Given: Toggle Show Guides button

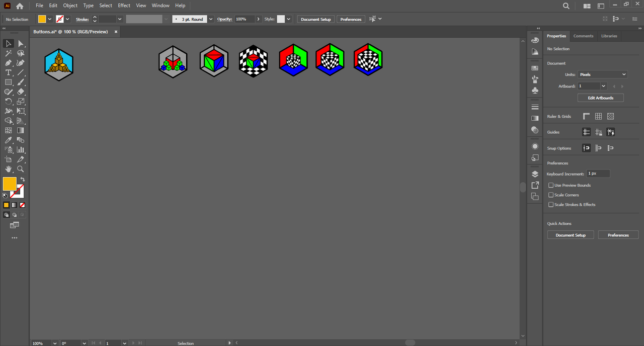Looking at the screenshot, I should pos(586,132).
